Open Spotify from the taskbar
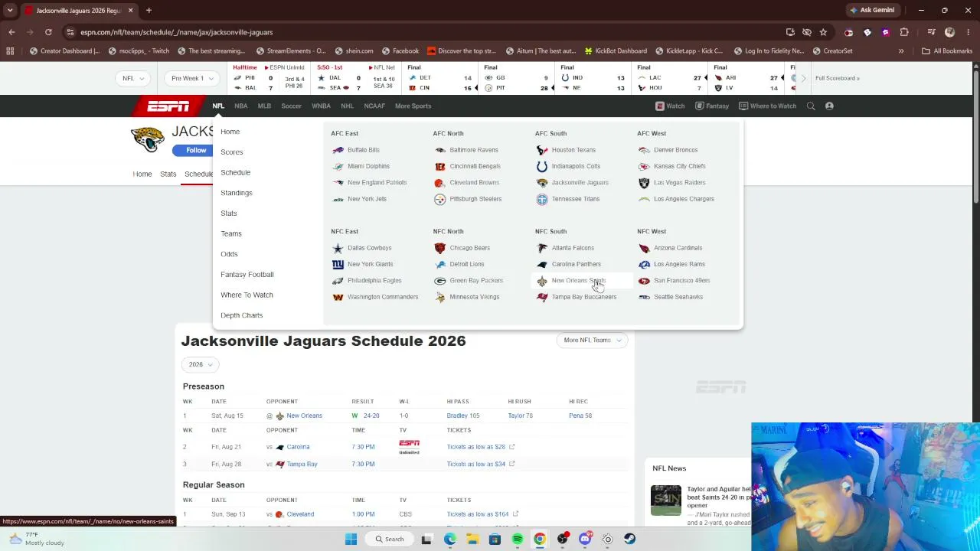980x551 pixels. tap(518, 539)
